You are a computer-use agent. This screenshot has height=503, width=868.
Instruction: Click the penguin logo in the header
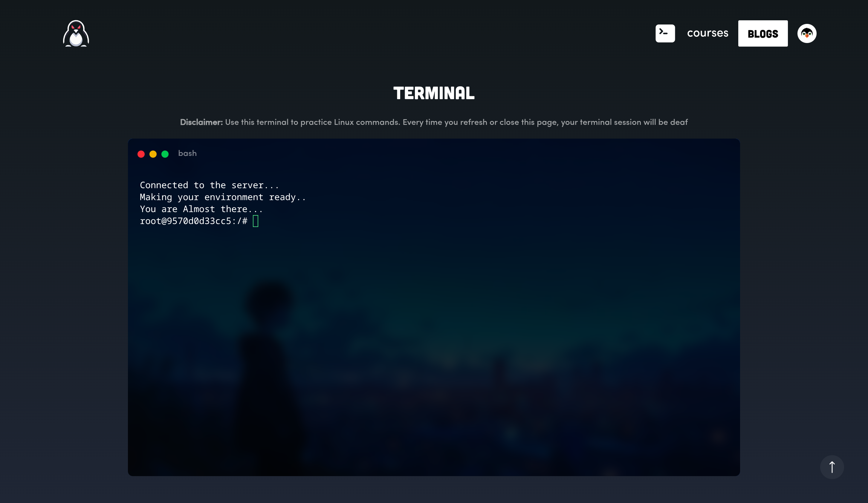click(x=76, y=33)
